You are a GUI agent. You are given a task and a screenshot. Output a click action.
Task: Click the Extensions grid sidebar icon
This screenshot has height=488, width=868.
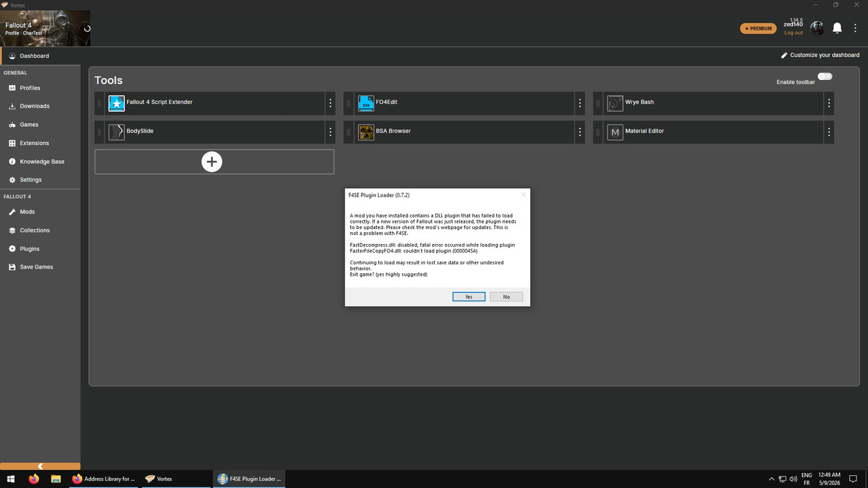coord(12,143)
